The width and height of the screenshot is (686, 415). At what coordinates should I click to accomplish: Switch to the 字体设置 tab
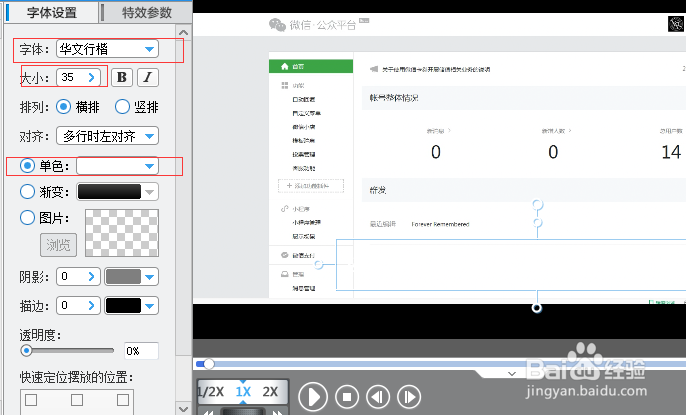[52, 12]
